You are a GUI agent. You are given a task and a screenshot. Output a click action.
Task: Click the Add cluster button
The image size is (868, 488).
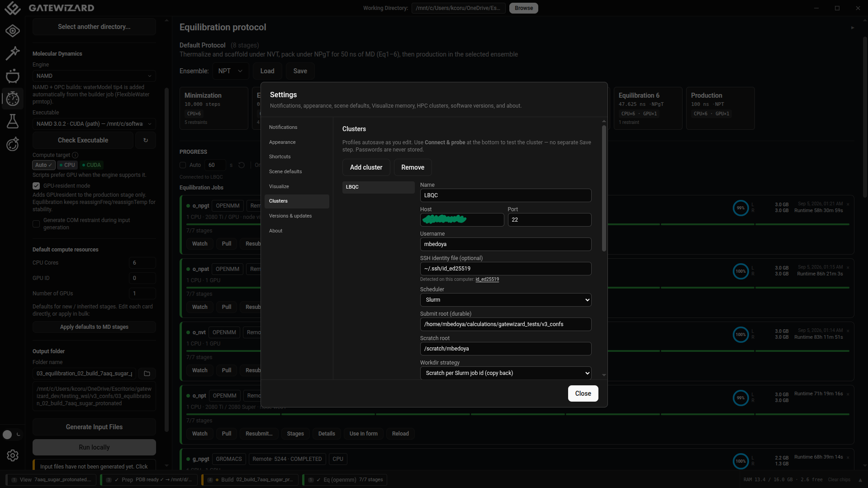(366, 167)
